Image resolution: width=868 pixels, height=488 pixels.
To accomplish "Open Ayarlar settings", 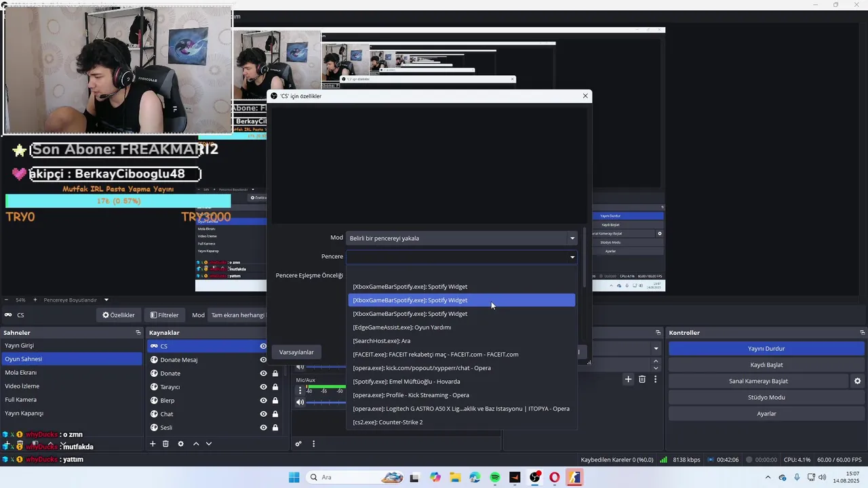I will [x=766, y=413].
